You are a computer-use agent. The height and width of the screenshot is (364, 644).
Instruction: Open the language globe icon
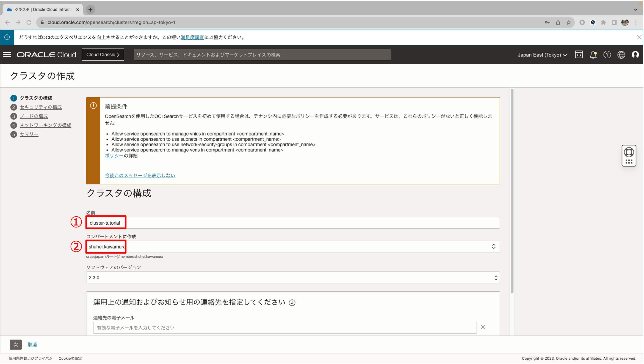pos(622,55)
